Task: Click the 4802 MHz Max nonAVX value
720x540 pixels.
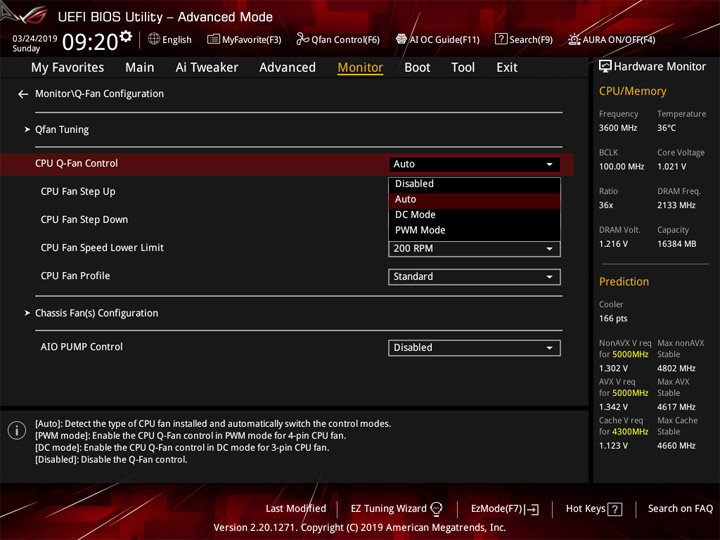Action: [676, 368]
